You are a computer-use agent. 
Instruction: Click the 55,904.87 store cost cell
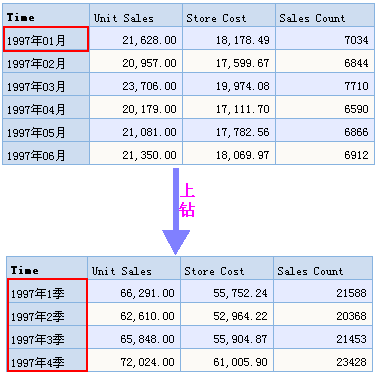(x=227, y=337)
